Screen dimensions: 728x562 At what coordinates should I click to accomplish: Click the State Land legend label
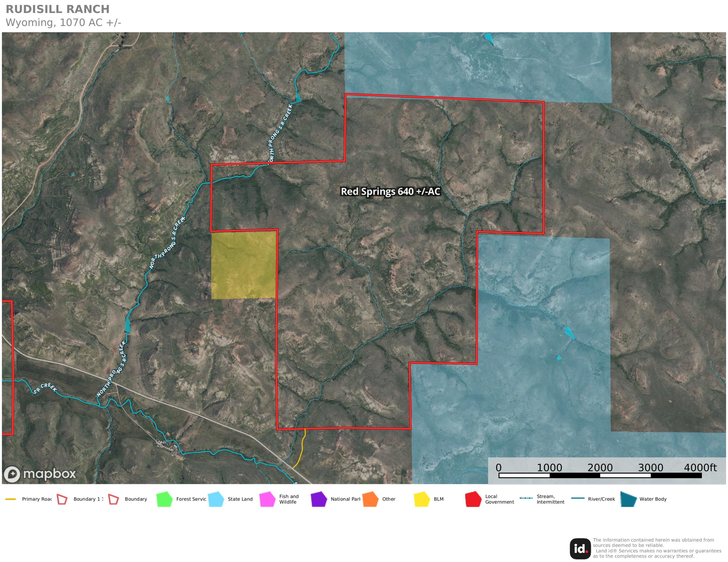click(240, 499)
